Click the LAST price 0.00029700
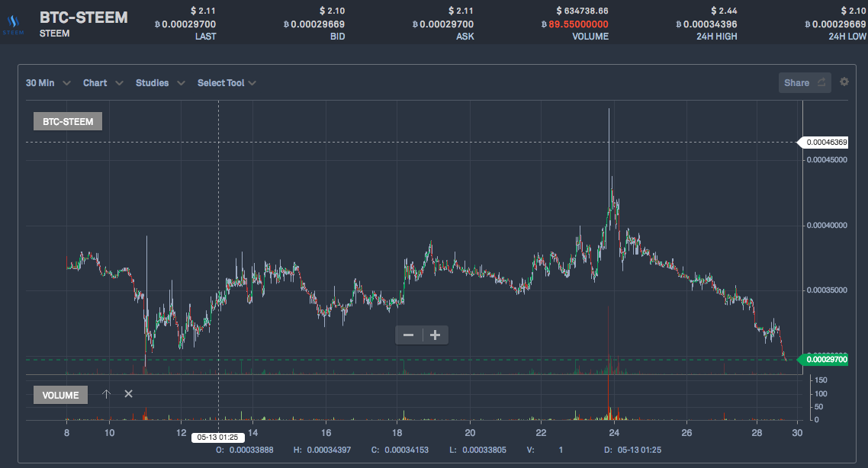The height and width of the screenshot is (468, 868). pos(185,24)
